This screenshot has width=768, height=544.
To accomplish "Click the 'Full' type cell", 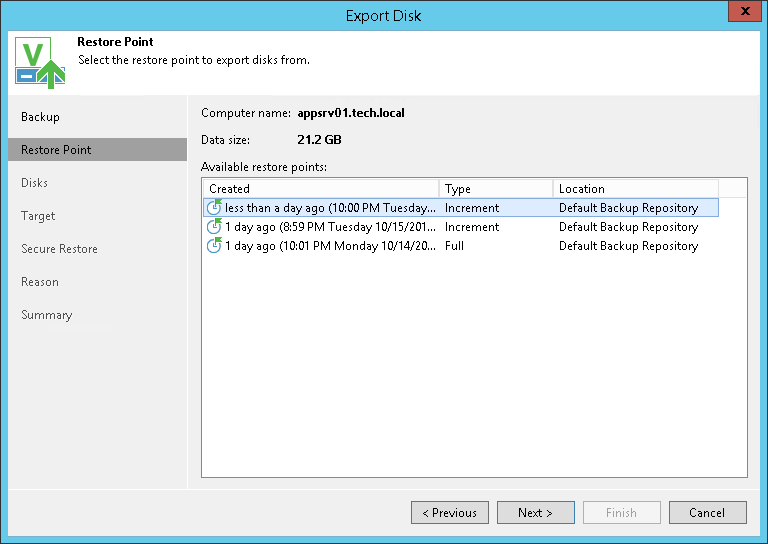I will point(454,246).
